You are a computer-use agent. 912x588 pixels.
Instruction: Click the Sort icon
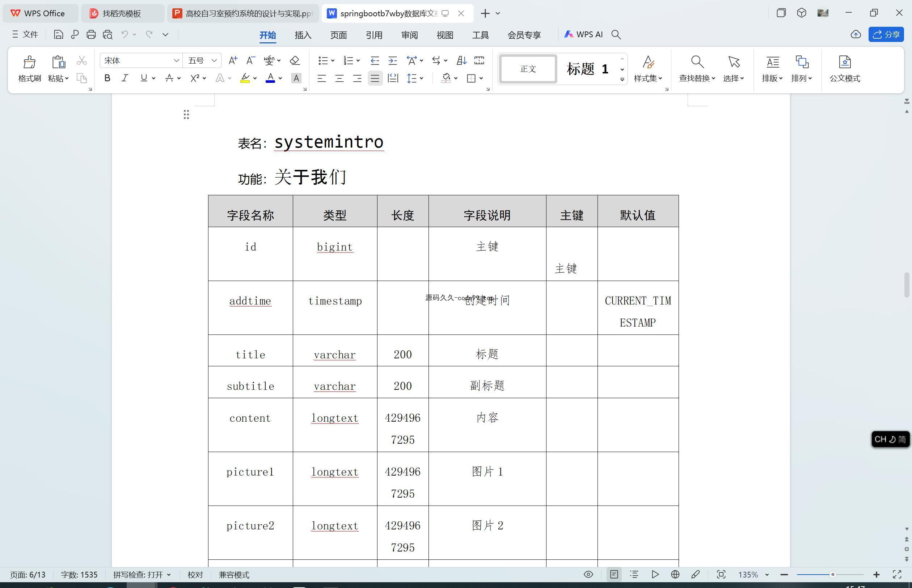click(461, 60)
